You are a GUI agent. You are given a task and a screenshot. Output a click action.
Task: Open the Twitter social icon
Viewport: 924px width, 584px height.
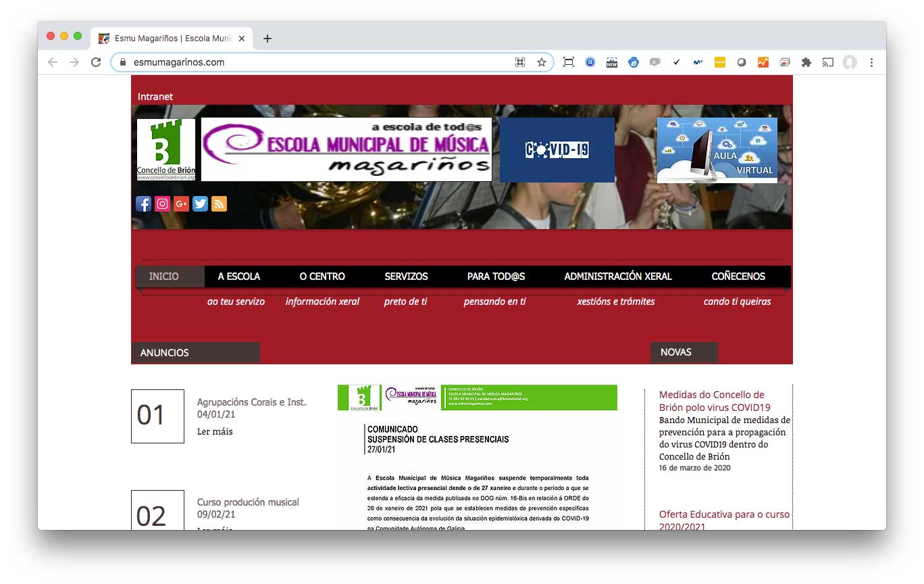click(200, 203)
